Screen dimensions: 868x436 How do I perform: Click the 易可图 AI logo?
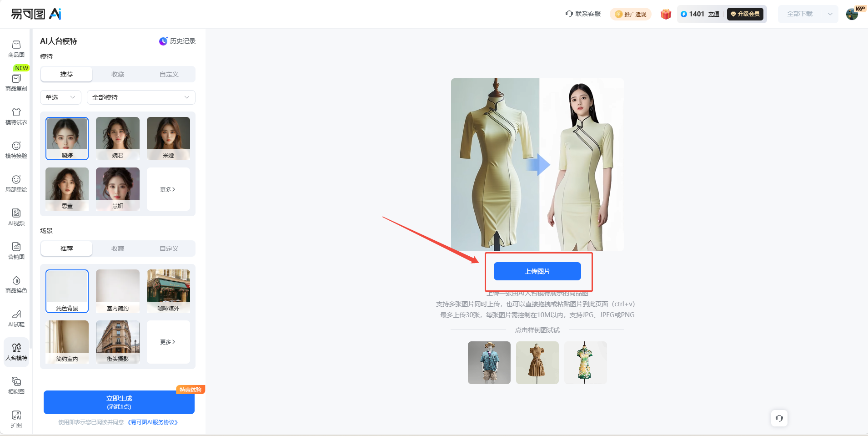[x=36, y=14]
